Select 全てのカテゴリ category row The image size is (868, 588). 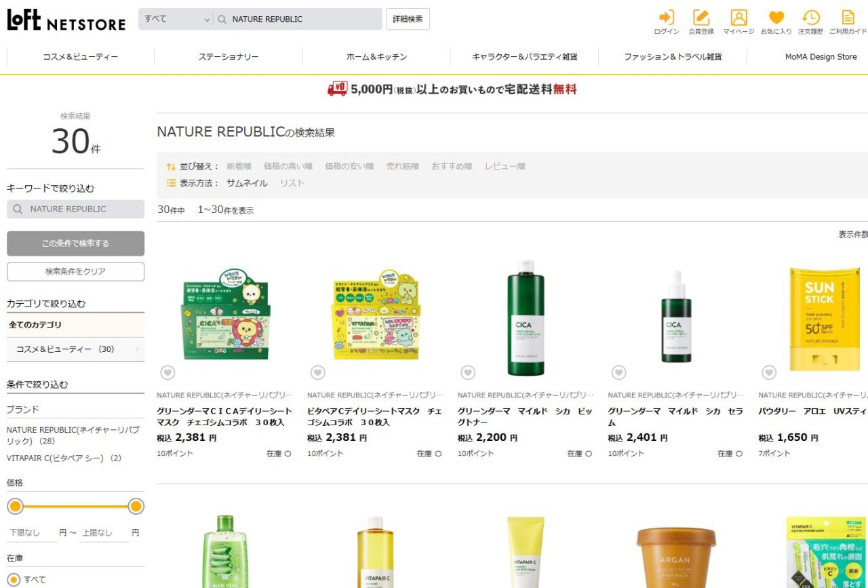point(75,325)
